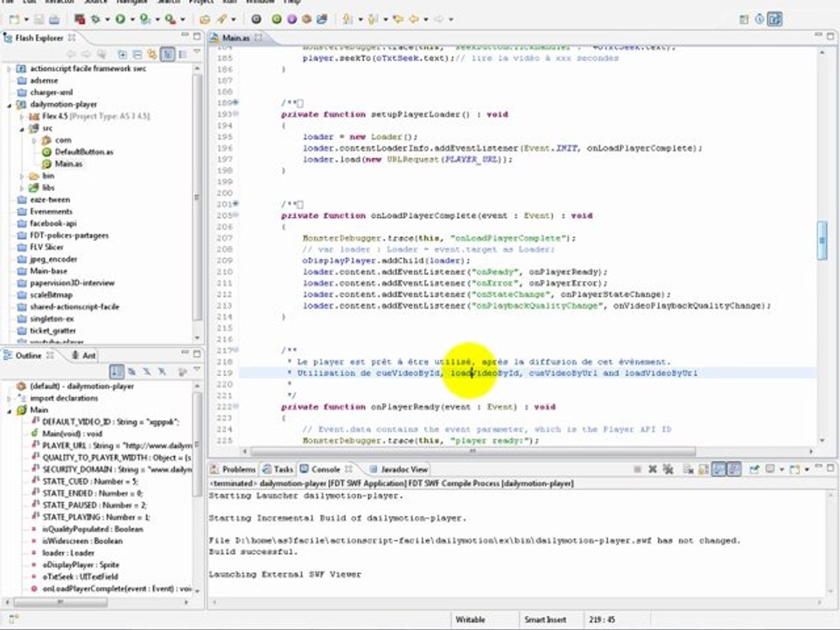Switch to the Problems tab

(238, 469)
